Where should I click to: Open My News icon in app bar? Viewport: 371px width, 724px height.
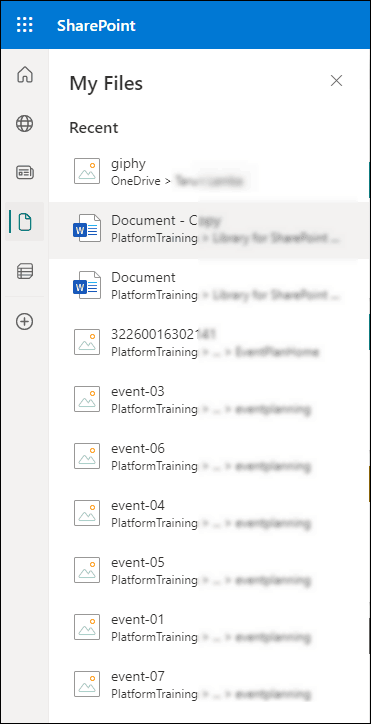tap(24, 173)
